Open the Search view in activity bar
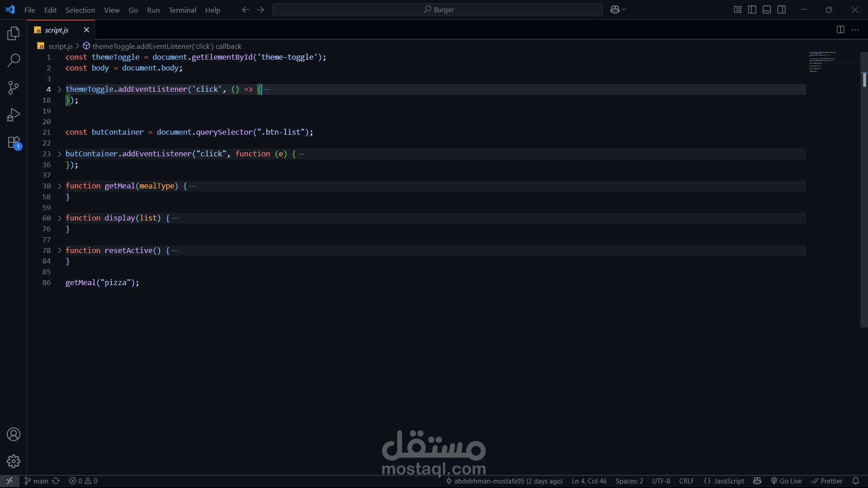The height and width of the screenshot is (488, 868). (x=14, y=61)
